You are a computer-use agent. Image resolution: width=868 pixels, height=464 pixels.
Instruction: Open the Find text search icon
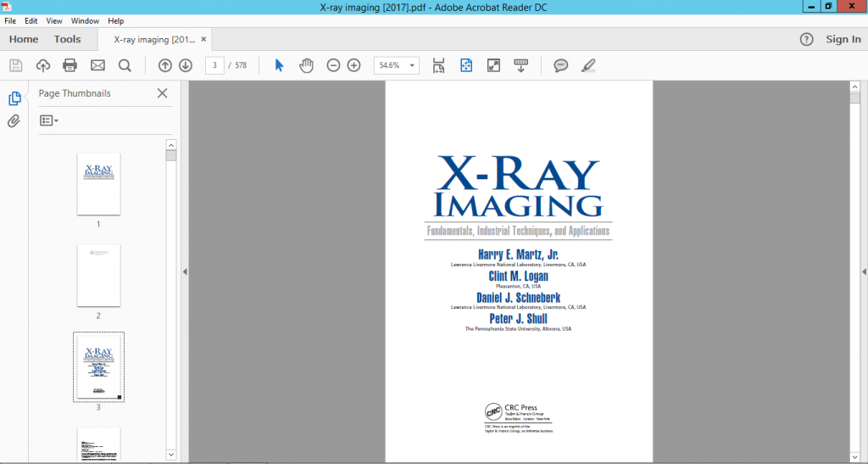point(125,65)
